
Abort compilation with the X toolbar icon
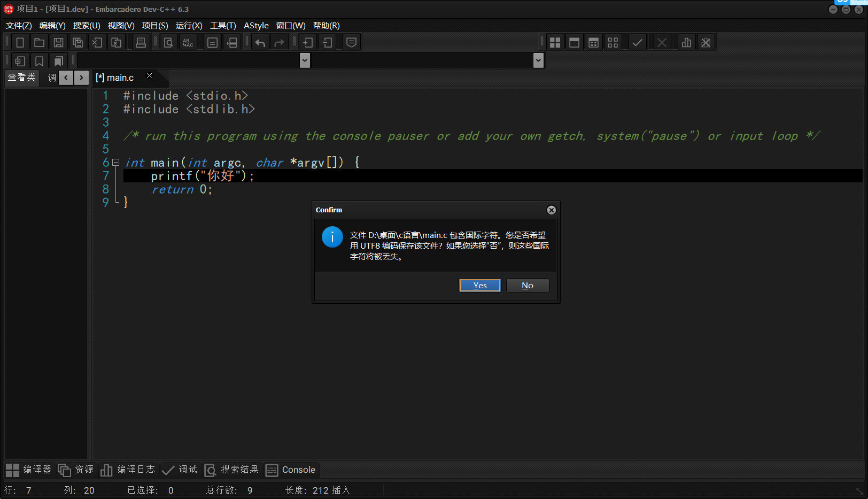(662, 42)
